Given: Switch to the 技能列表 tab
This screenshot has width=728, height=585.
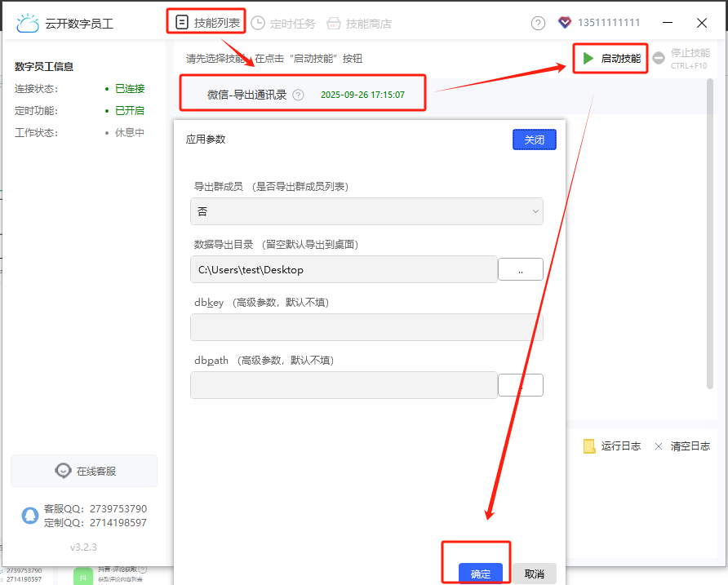Looking at the screenshot, I should tap(207, 23).
